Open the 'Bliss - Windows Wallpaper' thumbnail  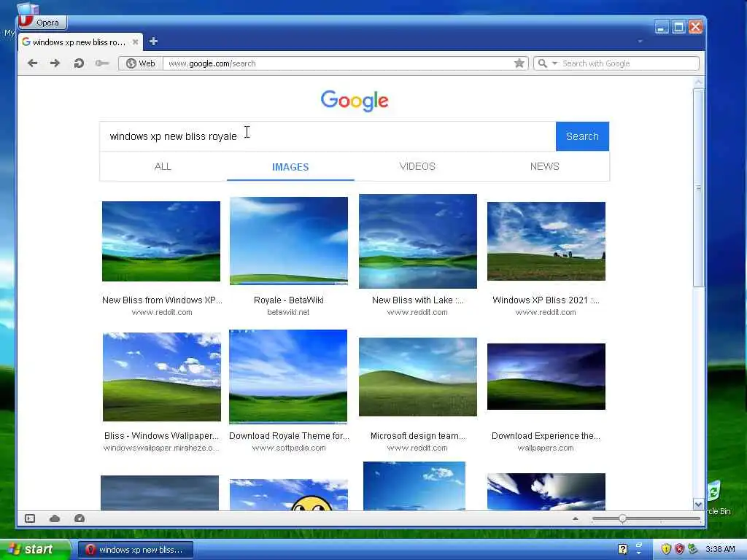[161, 377]
